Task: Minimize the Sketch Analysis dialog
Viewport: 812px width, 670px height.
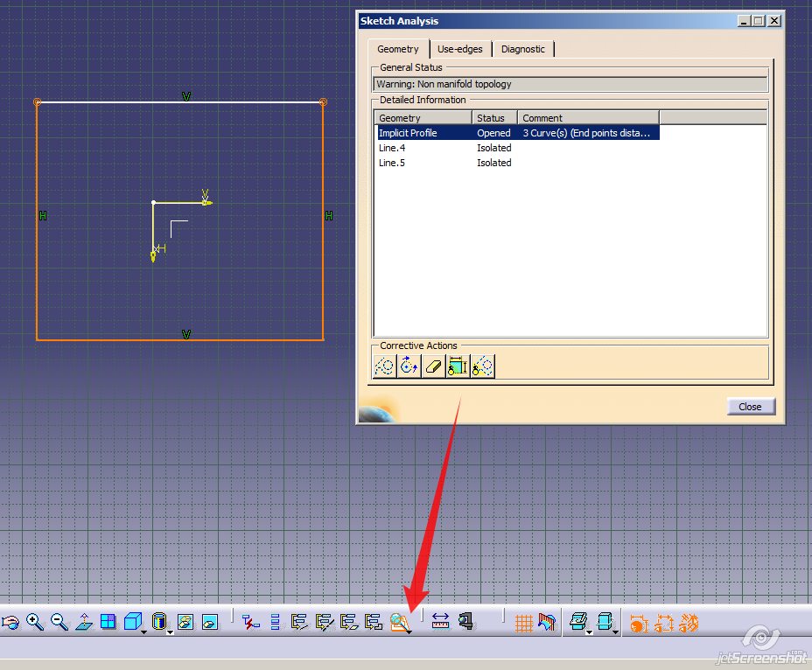Action: pyautogui.click(x=744, y=21)
